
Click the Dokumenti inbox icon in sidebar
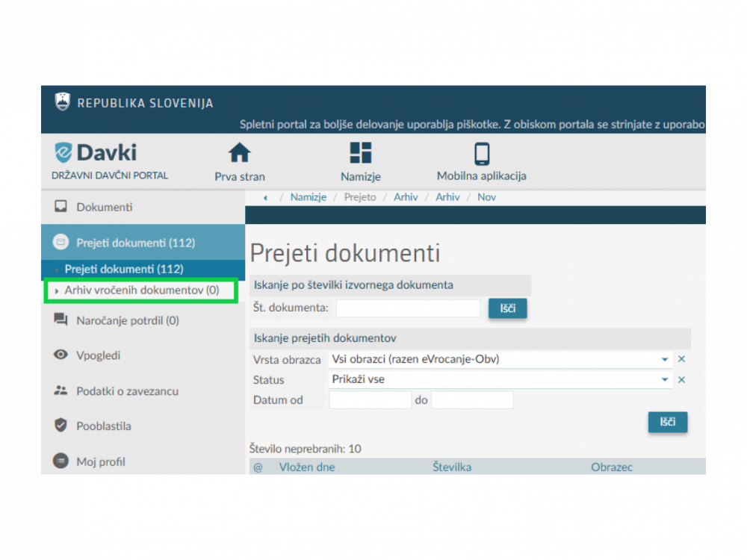[61, 206]
